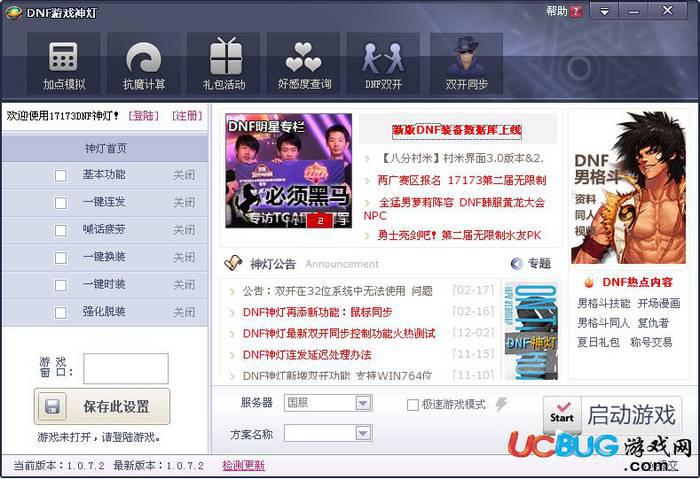Open the 双开同步 spy icon
Viewport: 700px width, 479px height.
(467, 64)
